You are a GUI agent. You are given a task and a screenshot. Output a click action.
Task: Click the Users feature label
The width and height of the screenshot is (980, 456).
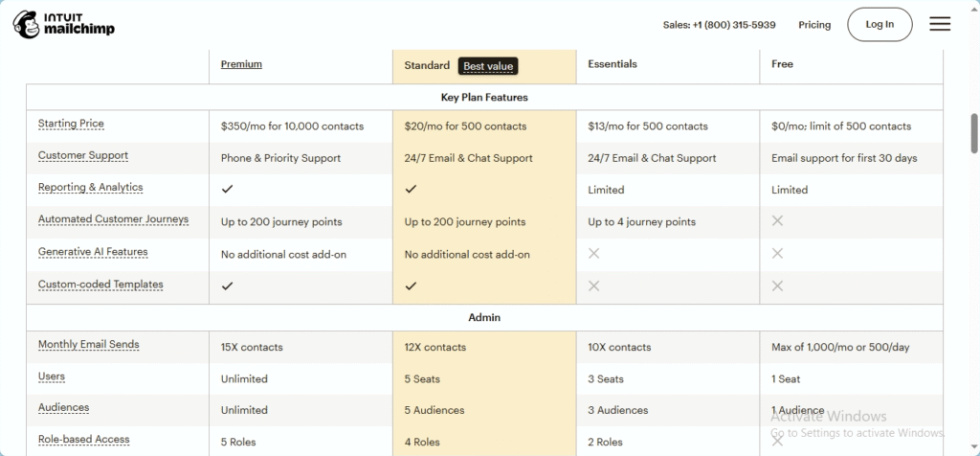tap(52, 376)
